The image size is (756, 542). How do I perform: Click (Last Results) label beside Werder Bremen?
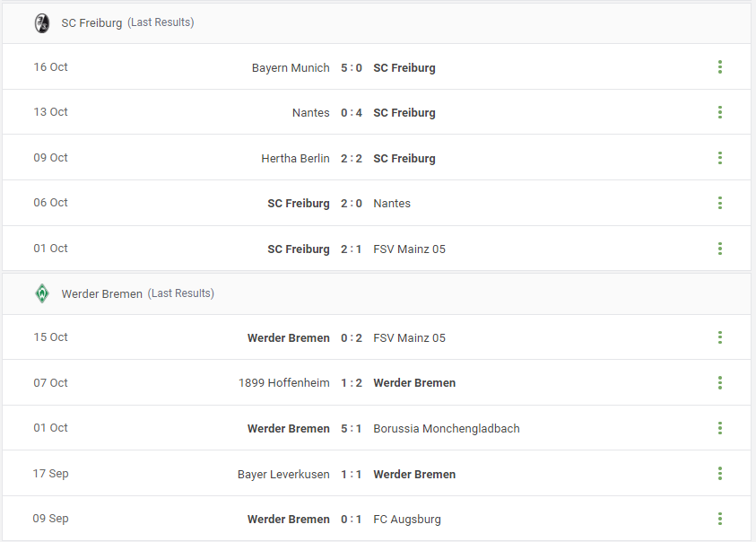[181, 293]
